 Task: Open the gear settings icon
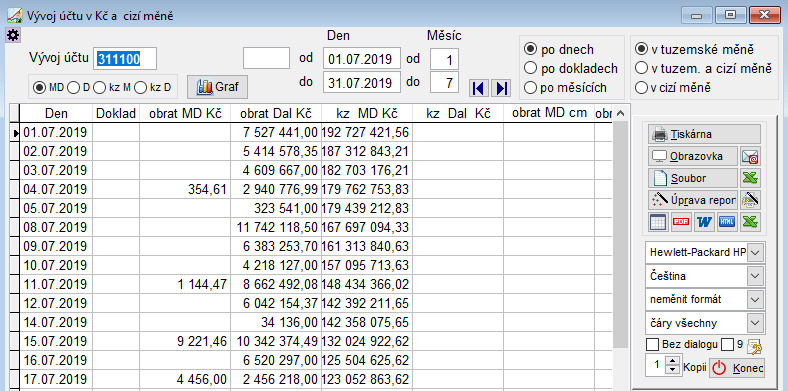tap(12, 35)
